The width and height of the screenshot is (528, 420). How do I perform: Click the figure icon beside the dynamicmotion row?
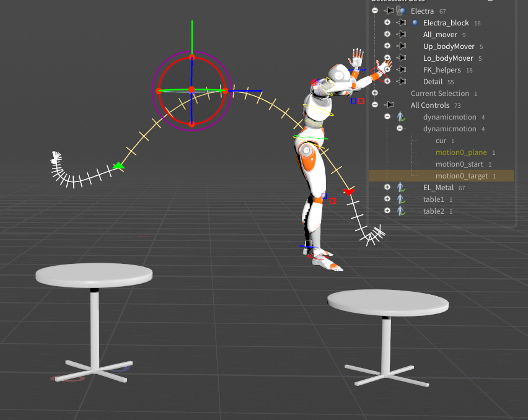pos(401,117)
